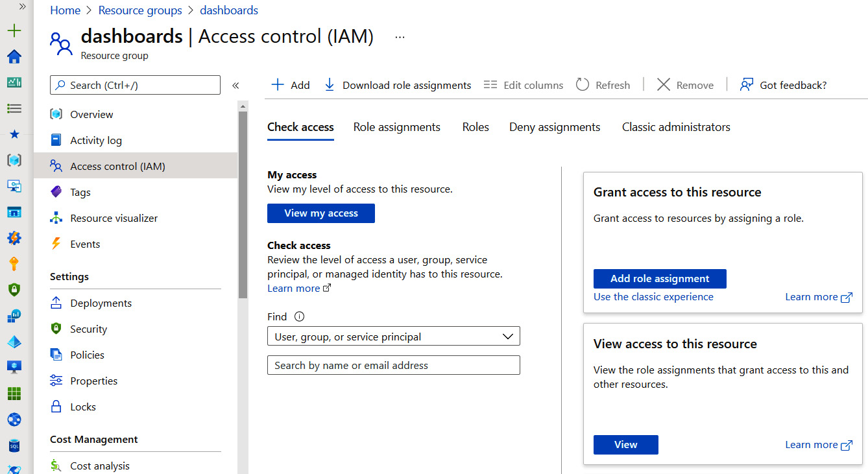Open the orange gear service icon in sidebar
The image size is (868, 474).
(14, 238)
